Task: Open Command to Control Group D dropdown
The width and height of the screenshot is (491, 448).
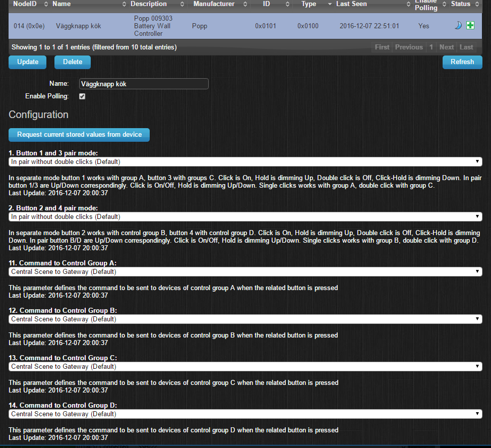Action: pos(245,414)
